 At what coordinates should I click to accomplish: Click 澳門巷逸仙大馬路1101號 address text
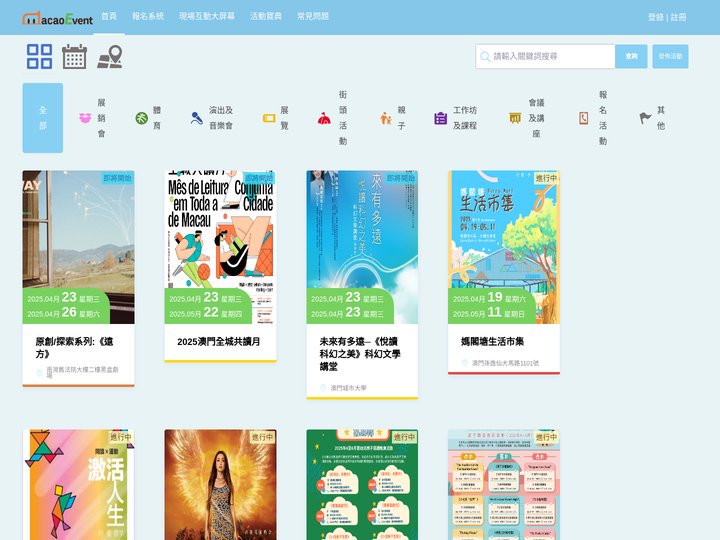pos(506,363)
